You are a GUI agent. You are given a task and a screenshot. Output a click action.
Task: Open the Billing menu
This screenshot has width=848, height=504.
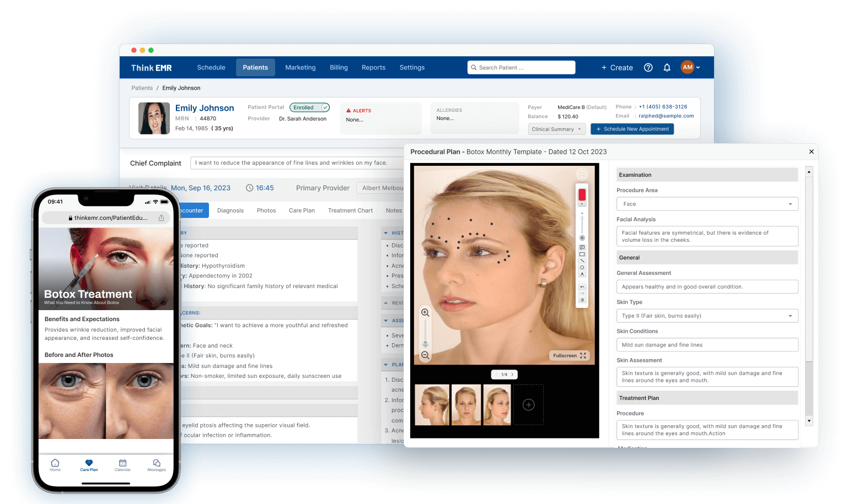339,67
